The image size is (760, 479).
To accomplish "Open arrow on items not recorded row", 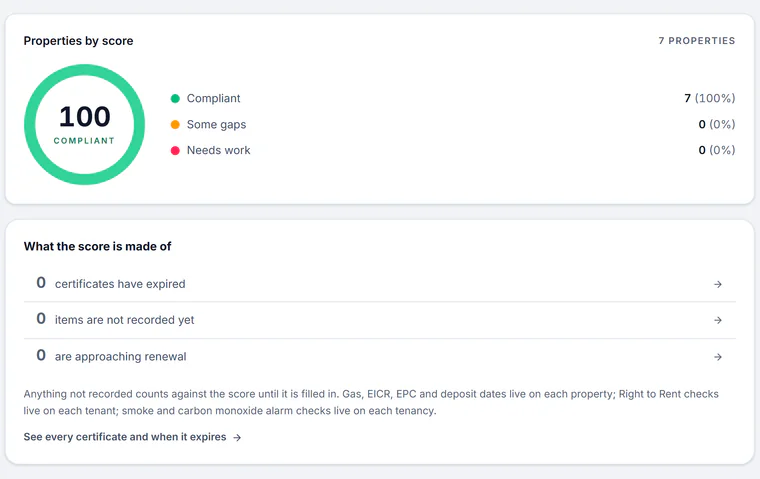I will click(718, 320).
